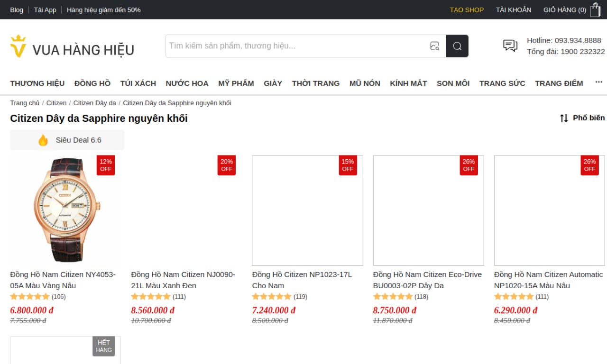
Task: Click star rating with (106) reviews
Action: point(38,297)
